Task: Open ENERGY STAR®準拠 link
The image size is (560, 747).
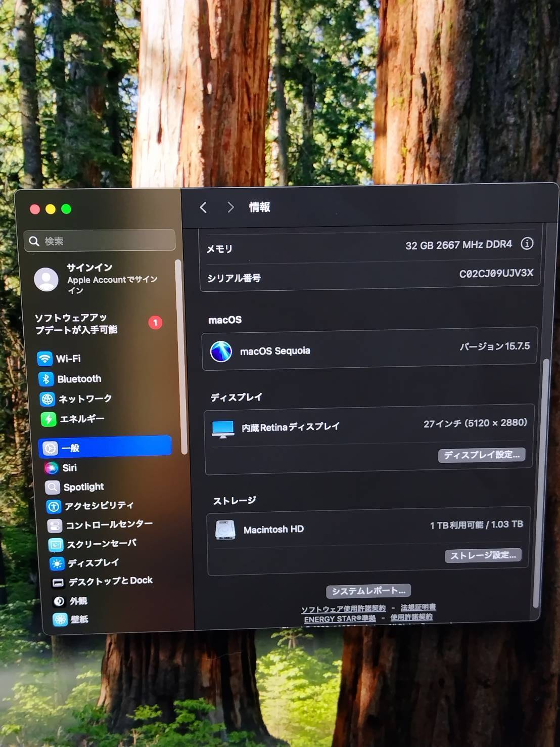Action: (x=340, y=619)
